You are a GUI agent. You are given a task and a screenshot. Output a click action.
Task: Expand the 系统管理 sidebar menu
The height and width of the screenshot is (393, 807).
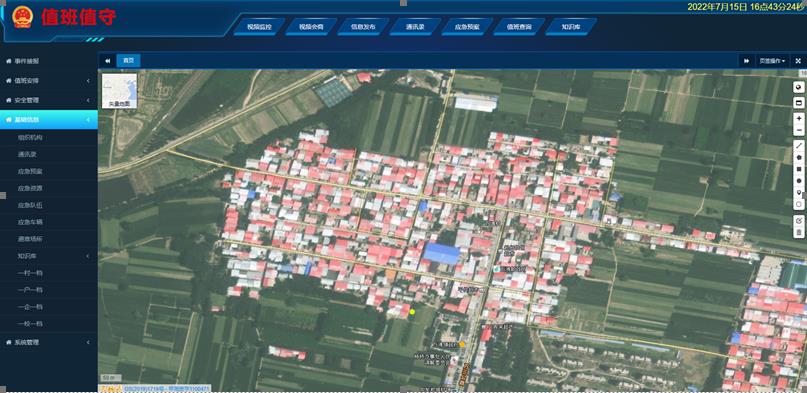pos(49,342)
